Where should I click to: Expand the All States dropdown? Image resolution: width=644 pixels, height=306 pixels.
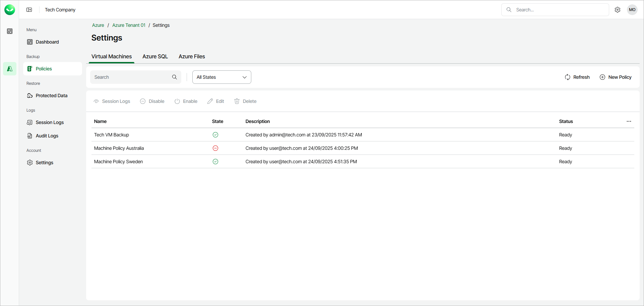(x=221, y=77)
